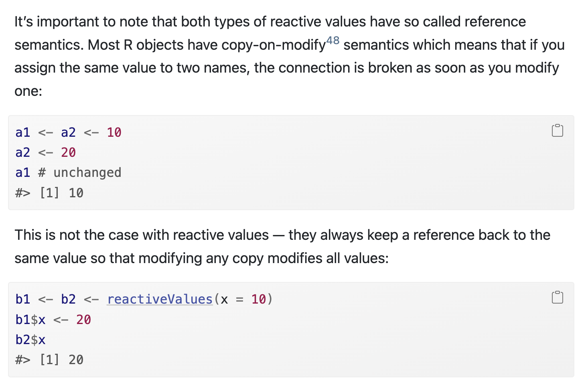
Task: Click the output line "#> [1] 20"
Action: click(49, 360)
